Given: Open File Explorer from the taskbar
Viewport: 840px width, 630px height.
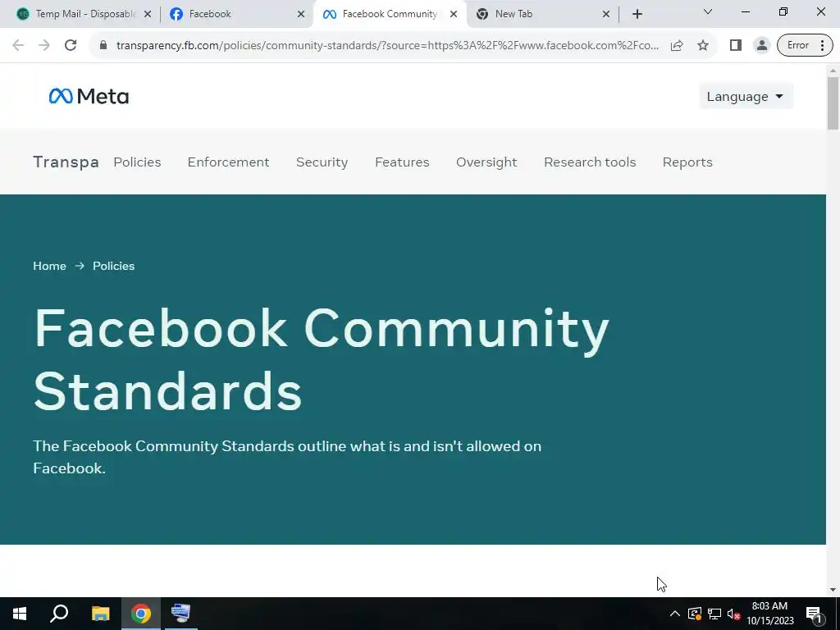Looking at the screenshot, I should coord(100,614).
